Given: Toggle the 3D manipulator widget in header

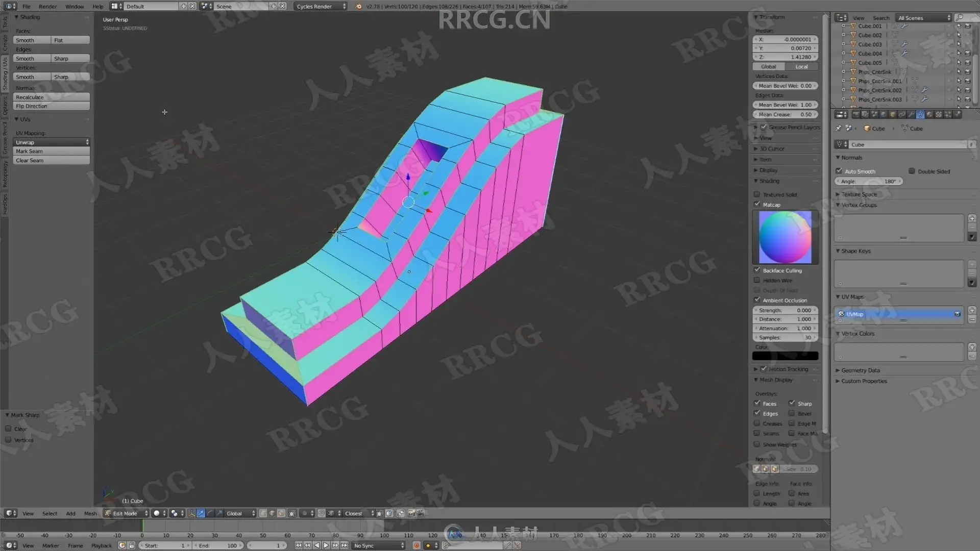Looking at the screenshot, I should coord(191,513).
